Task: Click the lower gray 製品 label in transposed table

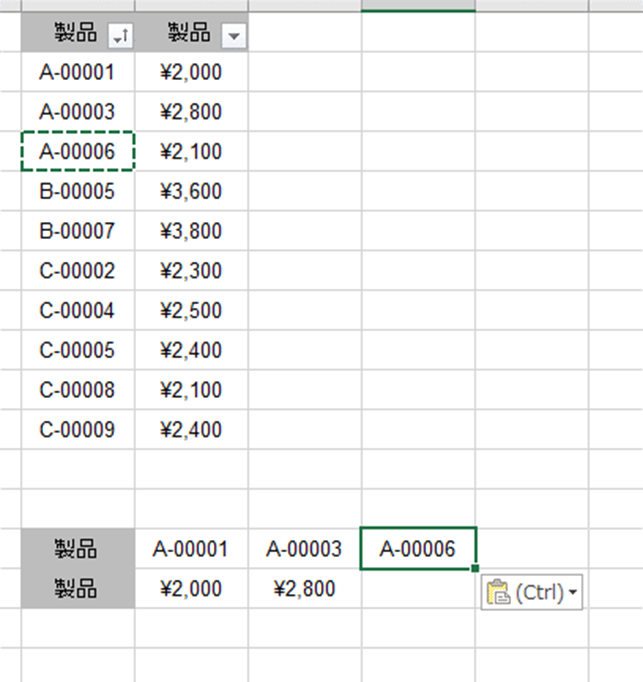Action: coord(78,588)
